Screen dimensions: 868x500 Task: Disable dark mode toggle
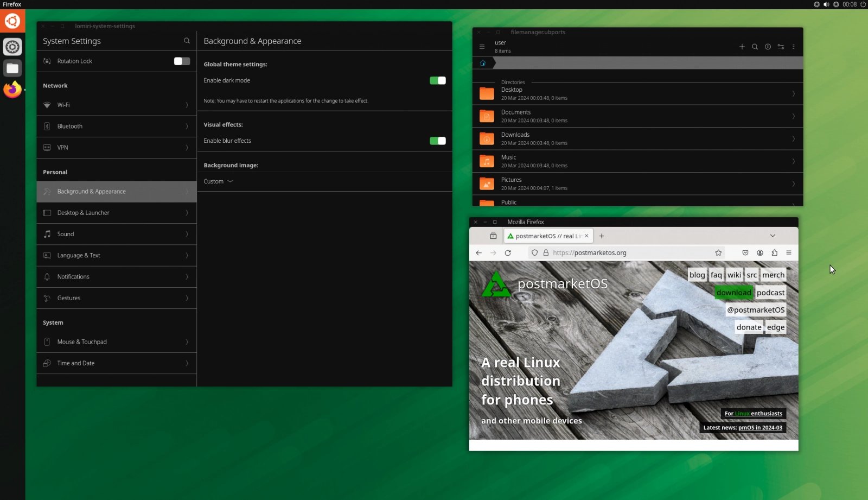[438, 80]
